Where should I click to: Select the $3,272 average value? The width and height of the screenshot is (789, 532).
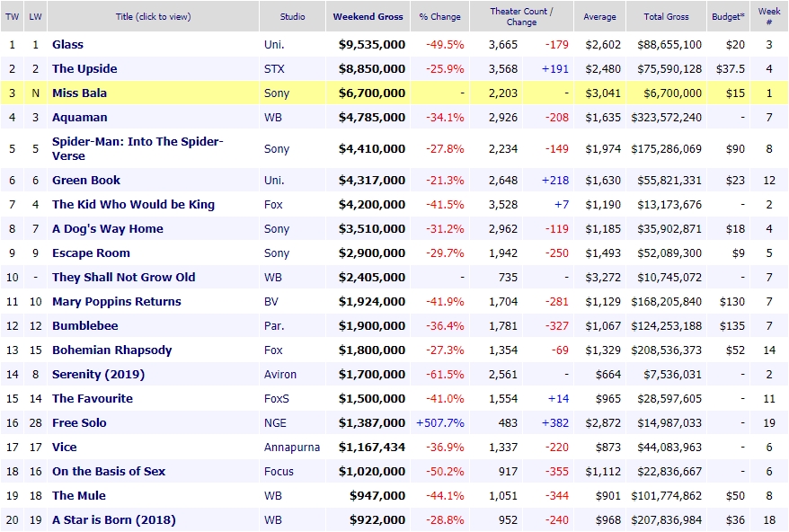pos(603,278)
